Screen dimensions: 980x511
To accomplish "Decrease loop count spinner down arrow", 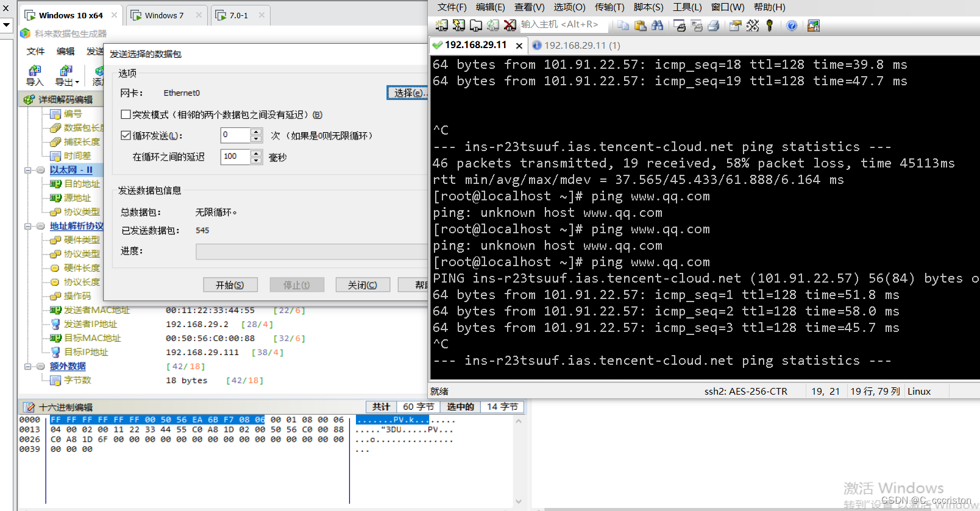I will pyautogui.click(x=256, y=139).
